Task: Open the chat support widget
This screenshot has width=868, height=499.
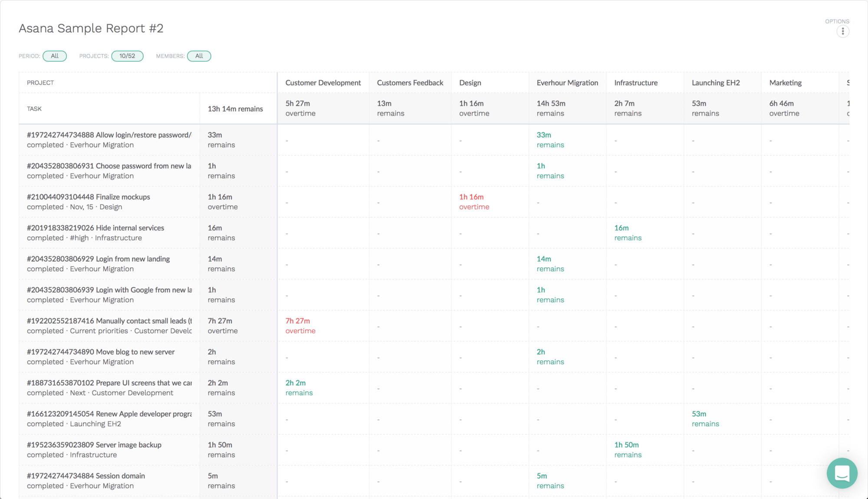Action: pos(842,473)
